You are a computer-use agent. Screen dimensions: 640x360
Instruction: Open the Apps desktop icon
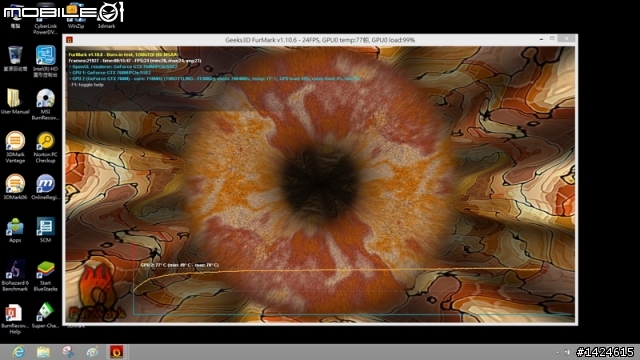click(15, 230)
